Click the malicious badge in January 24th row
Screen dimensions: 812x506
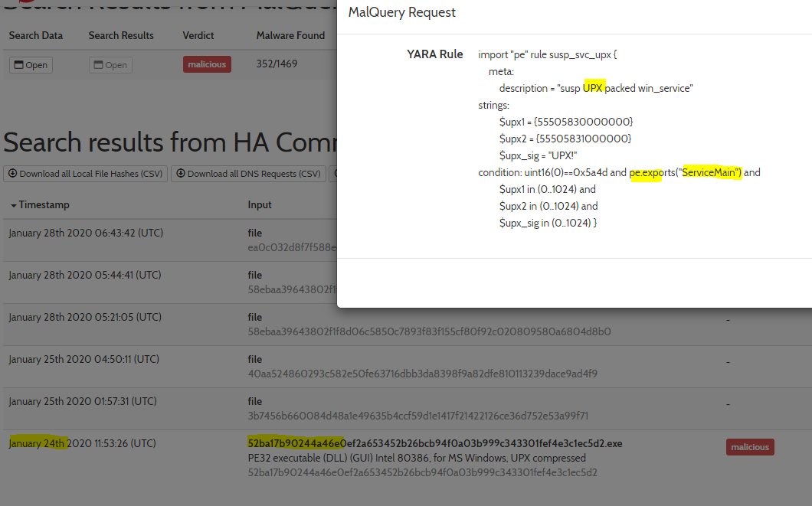[x=750, y=447]
